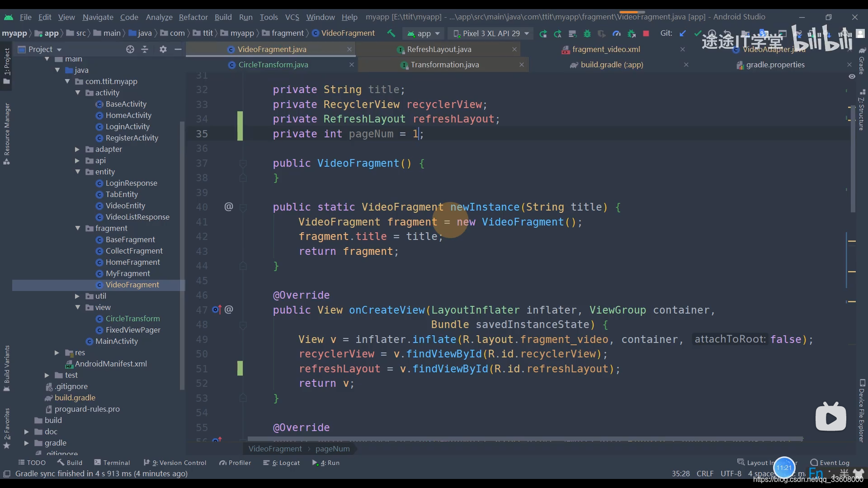Toggle the 2: Favorites side panel
The image size is (868, 488).
[6, 428]
